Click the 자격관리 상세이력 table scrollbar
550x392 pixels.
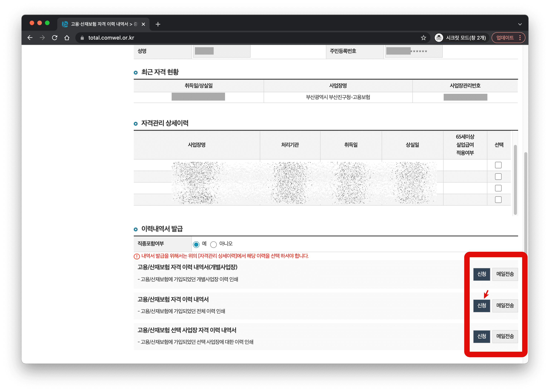click(x=515, y=180)
